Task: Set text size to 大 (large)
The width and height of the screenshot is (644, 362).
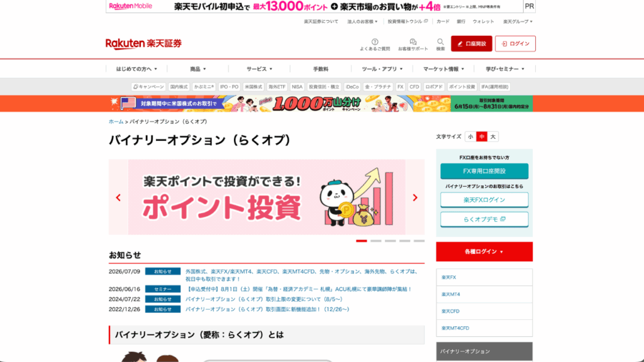Action: [493, 136]
